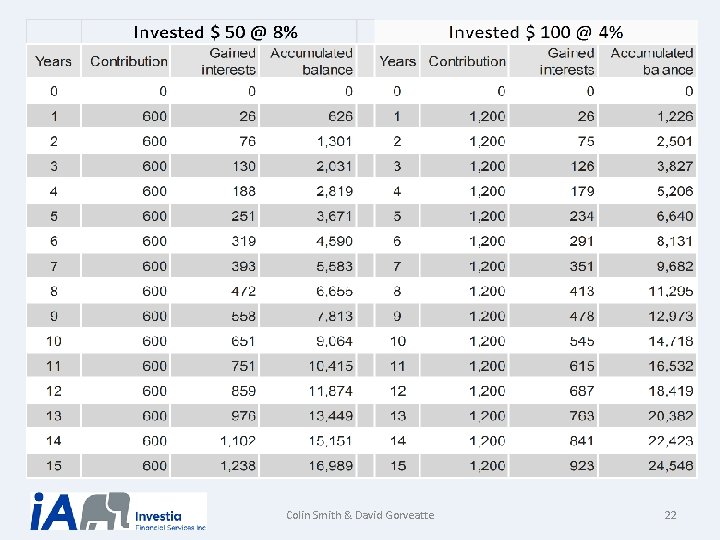
Task: Select the 24,546 balance cell
Action: click(669, 466)
